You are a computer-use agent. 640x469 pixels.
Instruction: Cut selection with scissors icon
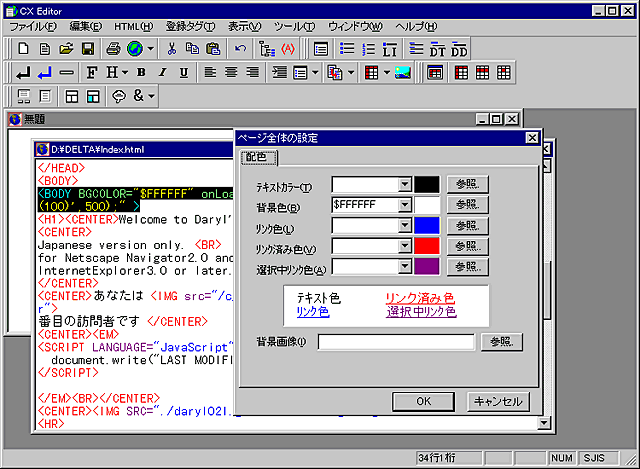click(x=172, y=49)
